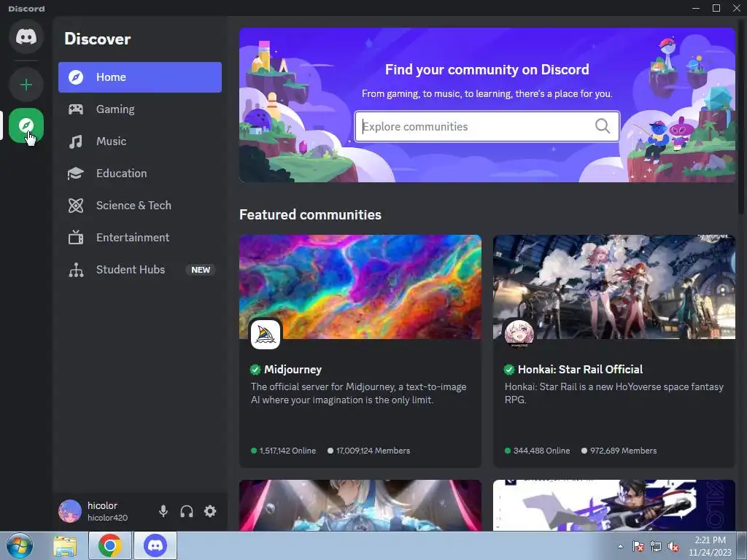
Task: Click the system clock showing 2:21 PM
Action: coord(710,540)
